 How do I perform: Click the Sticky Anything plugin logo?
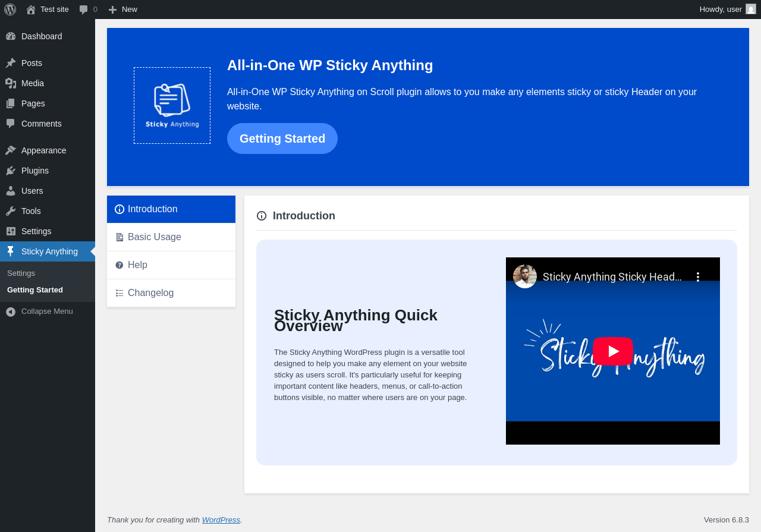[x=172, y=105]
